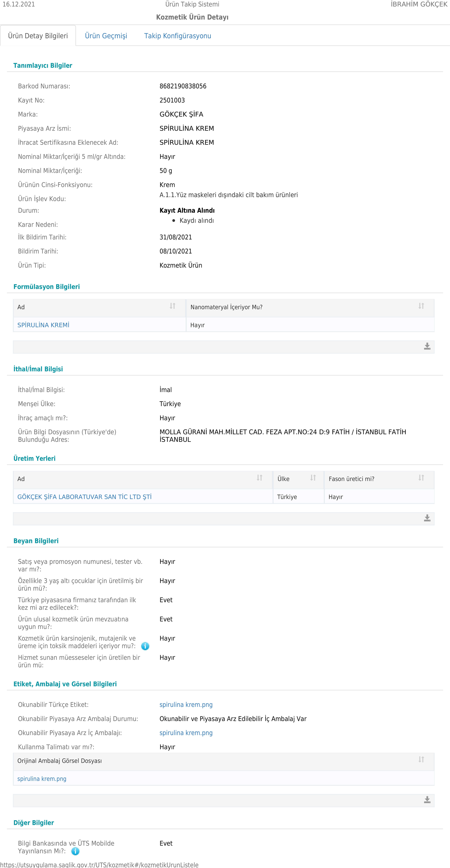Click Formülasyon Bilgileri section heading
Viewport: 450px width, 868px height.
coord(47,287)
